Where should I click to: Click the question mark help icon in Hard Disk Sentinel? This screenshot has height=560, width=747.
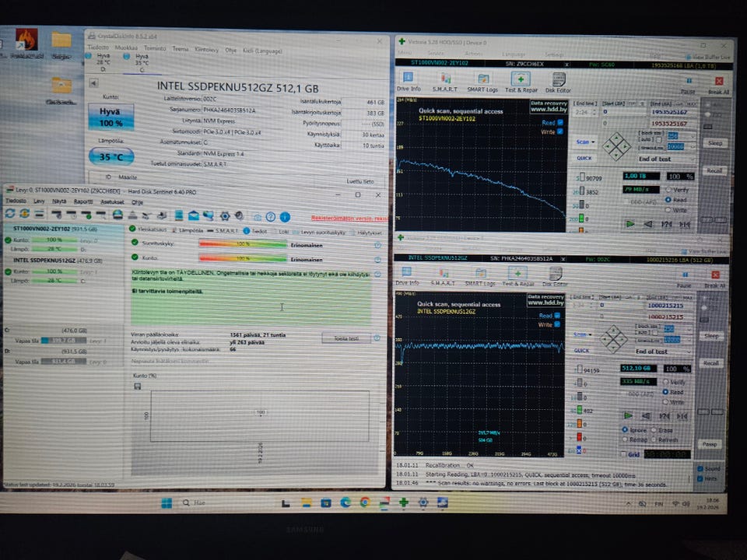(x=271, y=217)
